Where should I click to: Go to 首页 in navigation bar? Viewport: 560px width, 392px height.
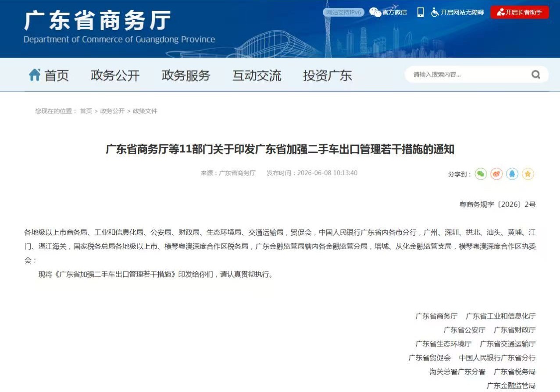(57, 75)
